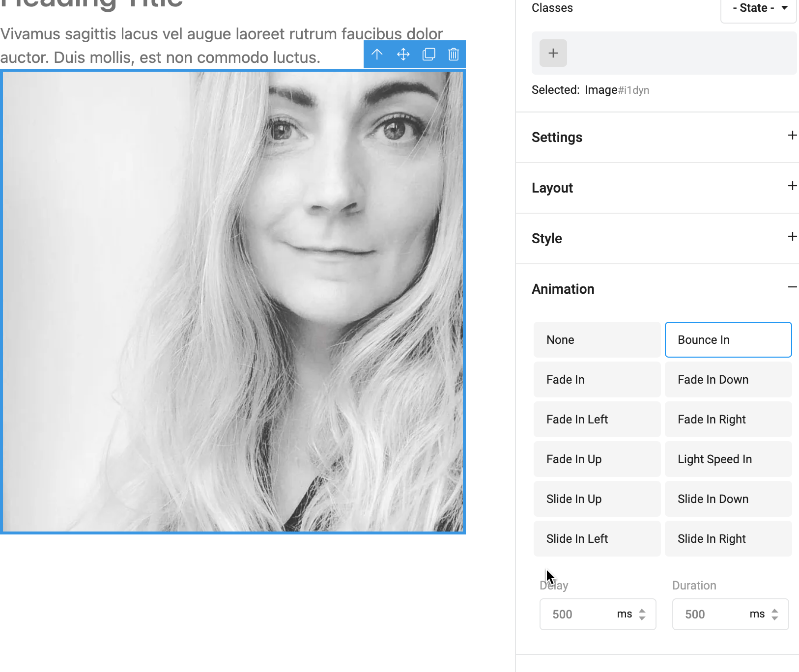
Task: Select the None animation option
Action: (x=597, y=340)
